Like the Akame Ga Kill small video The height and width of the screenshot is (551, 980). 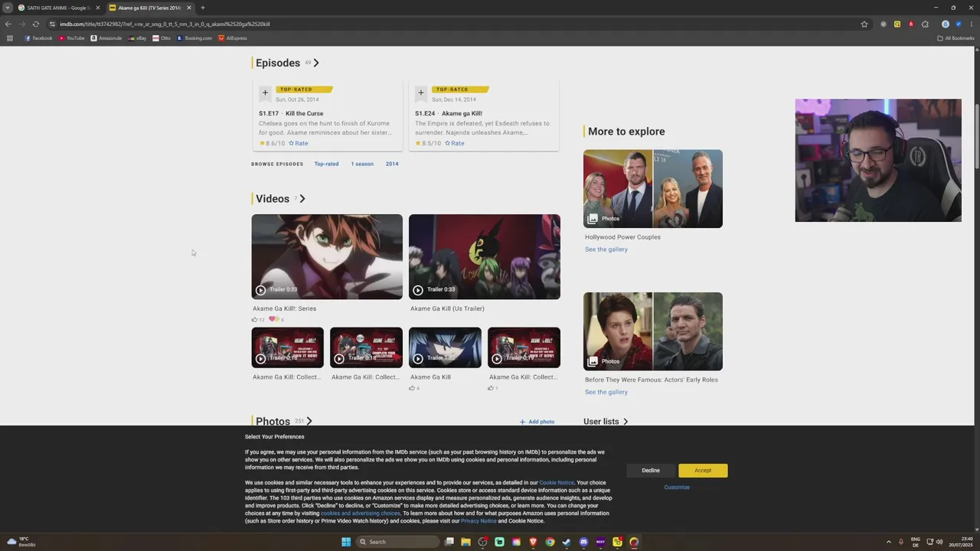click(x=414, y=388)
